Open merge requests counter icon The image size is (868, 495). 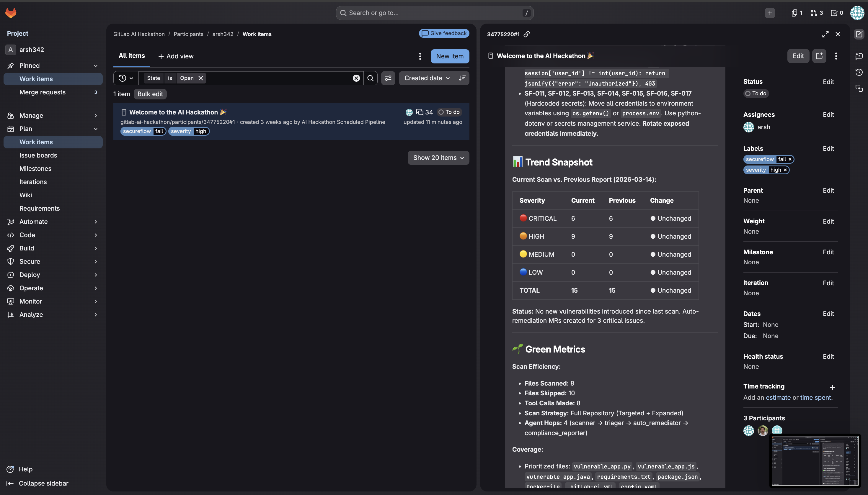tap(817, 13)
